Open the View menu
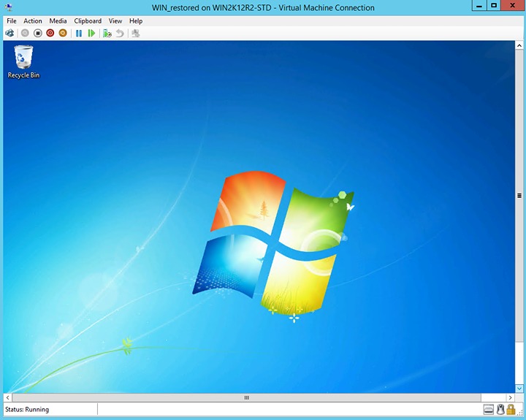Image resolution: width=526 pixels, height=420 pixels. tap(115, 21)
